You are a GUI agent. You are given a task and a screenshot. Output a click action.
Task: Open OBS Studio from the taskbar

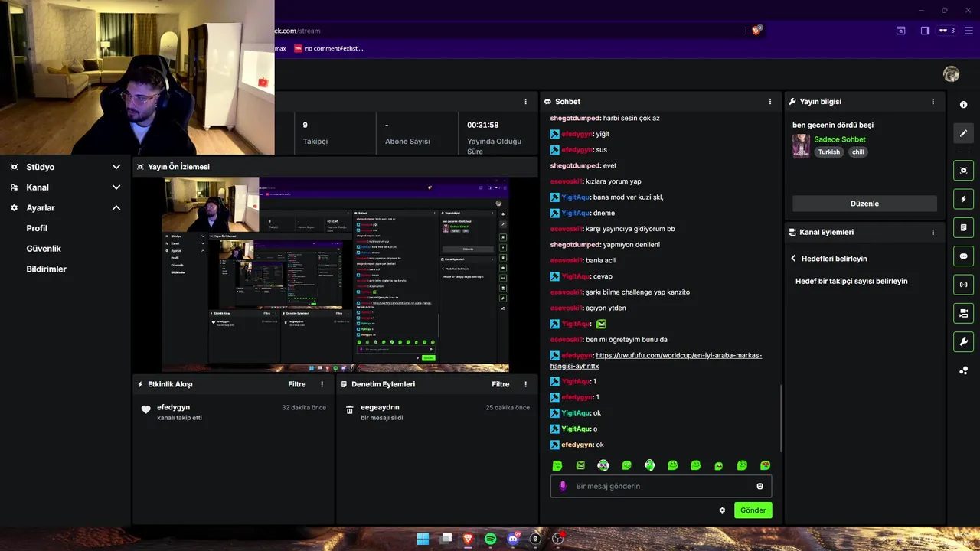point(558,539)
